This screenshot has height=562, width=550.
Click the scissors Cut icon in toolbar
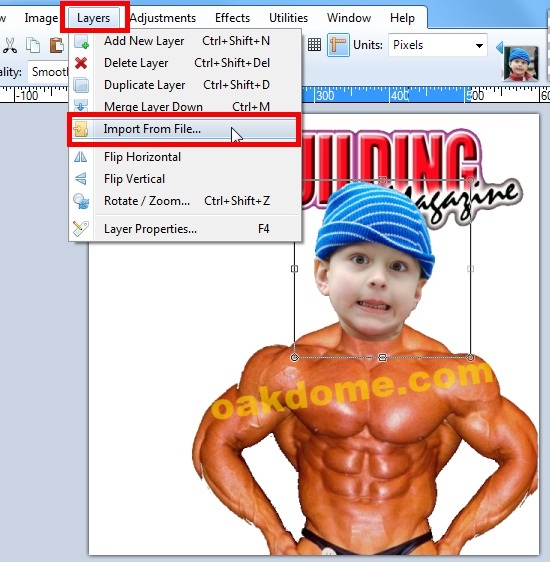tap(10, 46)
